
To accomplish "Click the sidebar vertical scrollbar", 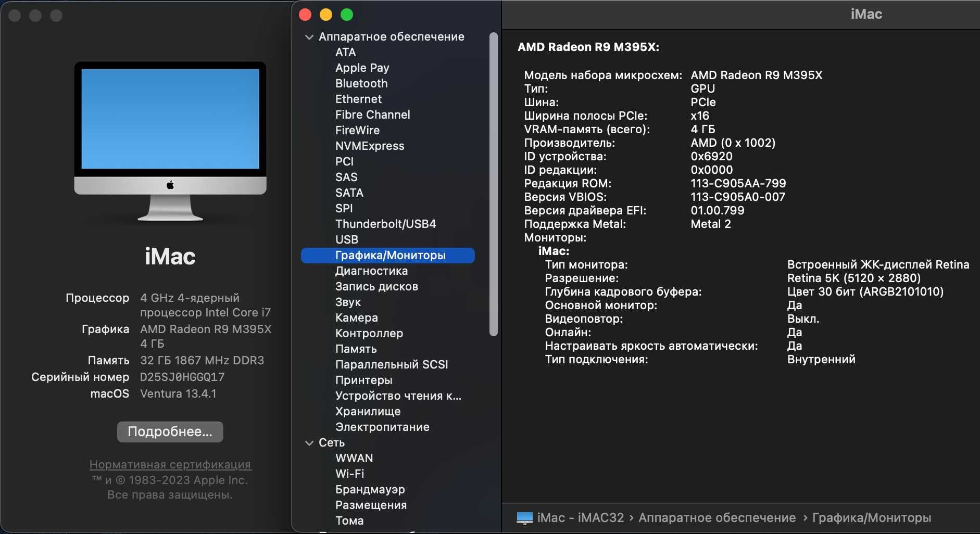I will [x=494, y=184].
